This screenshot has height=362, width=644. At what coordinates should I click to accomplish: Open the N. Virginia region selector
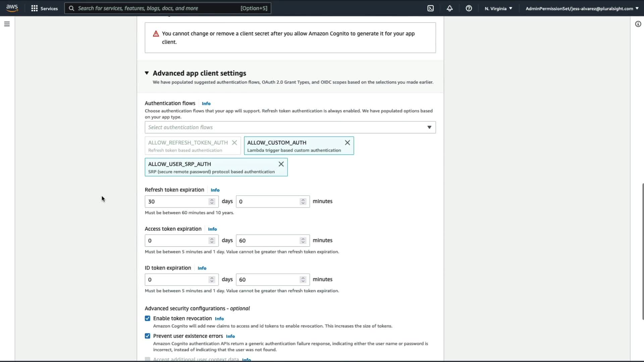pos(498,8)
